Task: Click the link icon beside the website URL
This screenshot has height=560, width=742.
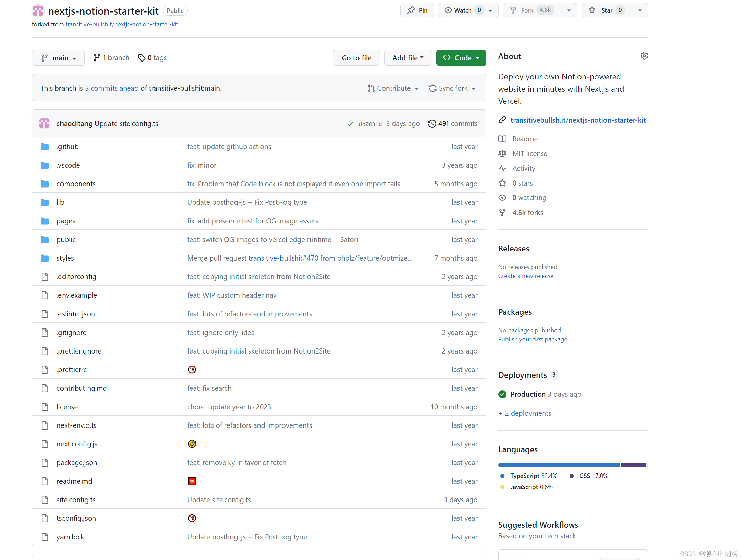Action: click(x=502, y=120)
